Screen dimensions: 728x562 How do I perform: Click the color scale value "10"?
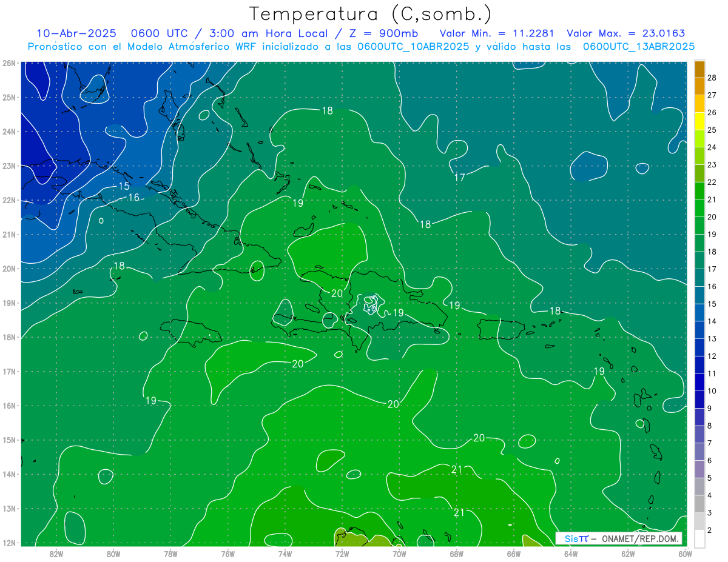[712, 390]
